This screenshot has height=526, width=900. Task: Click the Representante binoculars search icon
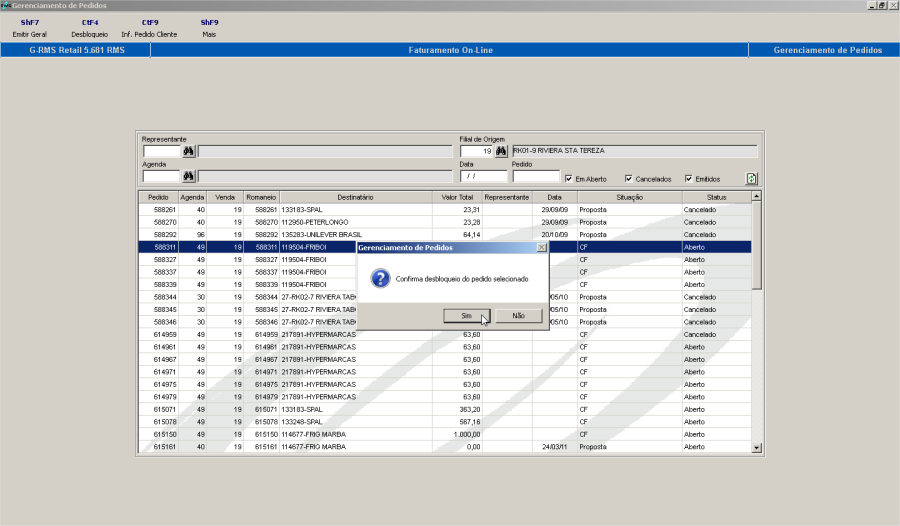(x=188, y=151)
